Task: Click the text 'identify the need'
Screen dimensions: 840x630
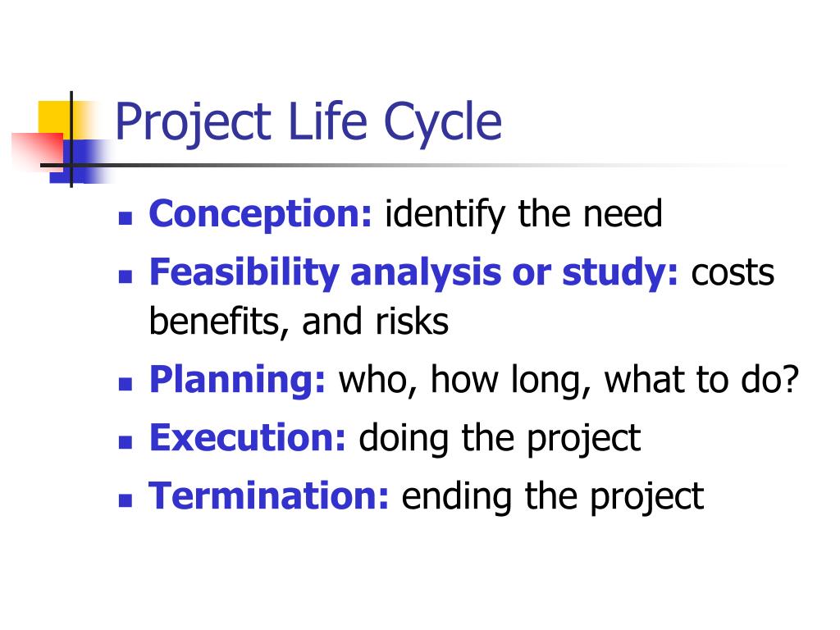Action: pos(524,216)
